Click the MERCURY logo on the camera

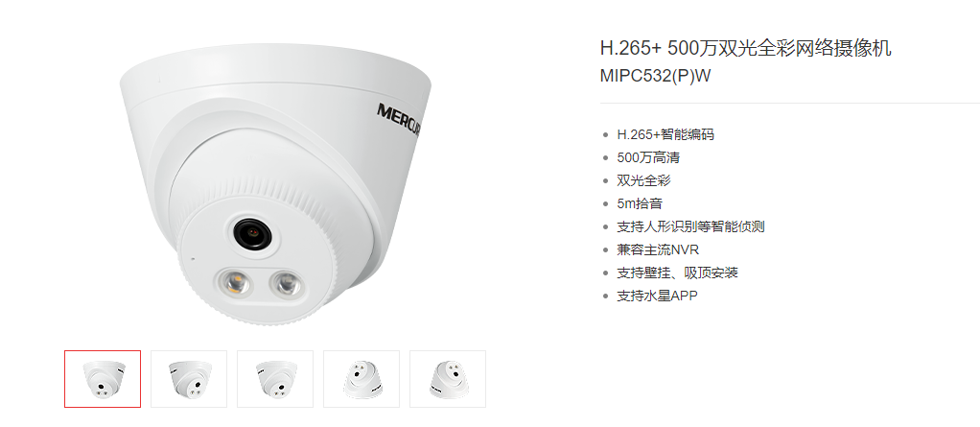tap(399, 120)
